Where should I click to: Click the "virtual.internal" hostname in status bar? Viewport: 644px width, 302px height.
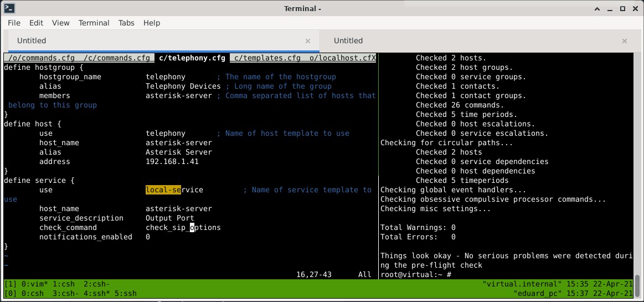coord(522,284)
